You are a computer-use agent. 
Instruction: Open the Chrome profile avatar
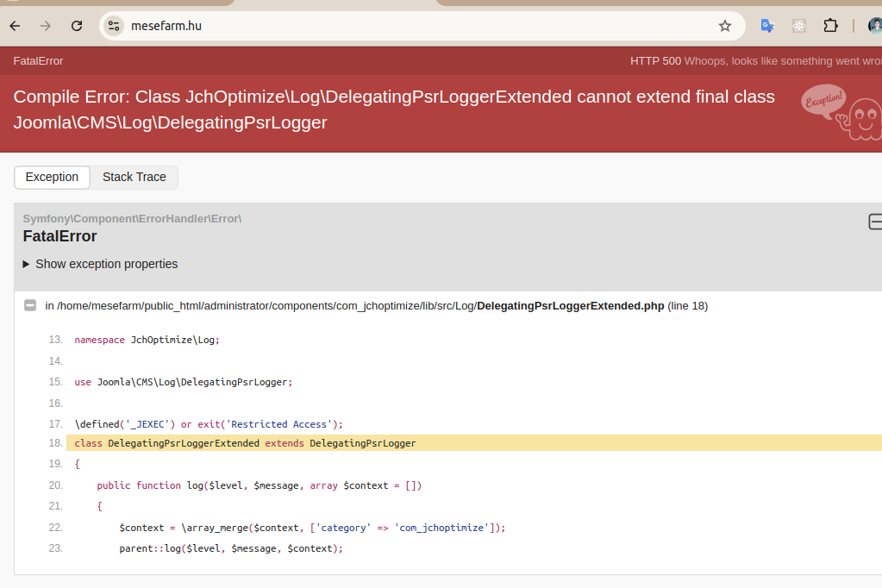[874, 26]
